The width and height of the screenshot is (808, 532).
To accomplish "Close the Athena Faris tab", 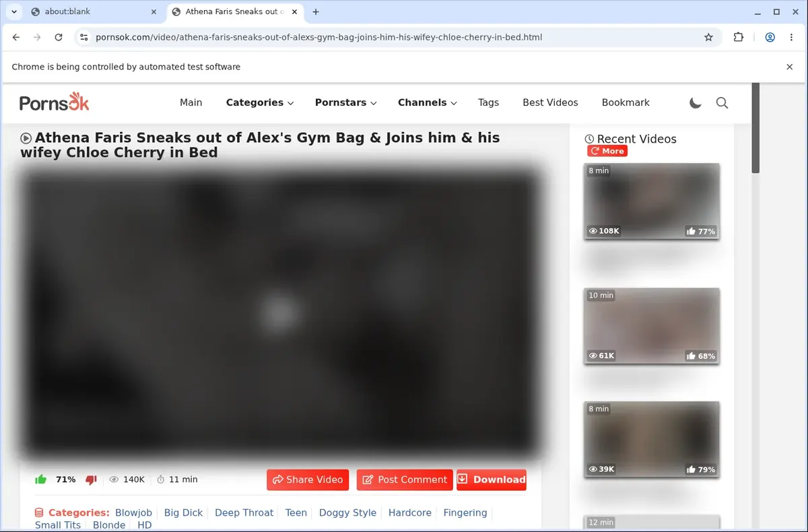I will [x=294, y=11].
